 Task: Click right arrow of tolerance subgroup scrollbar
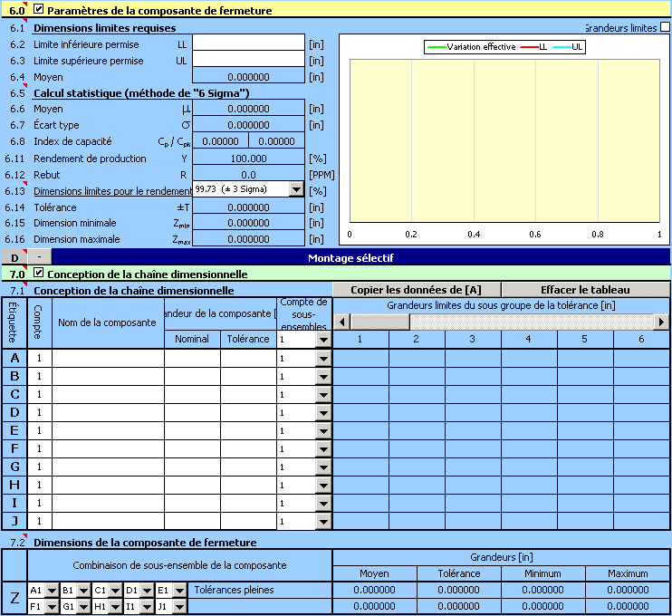(x=661, y=322)
